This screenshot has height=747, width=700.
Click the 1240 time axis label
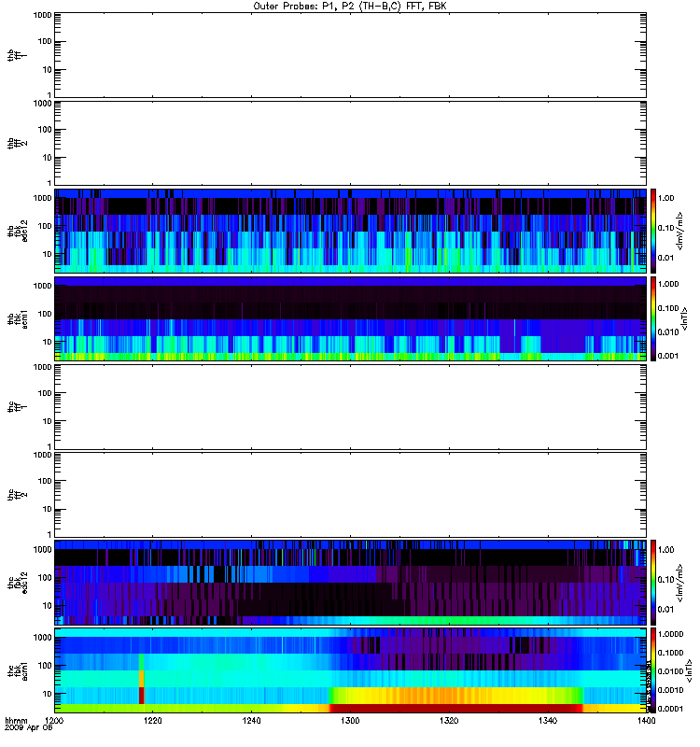click(x=251, y=721)
